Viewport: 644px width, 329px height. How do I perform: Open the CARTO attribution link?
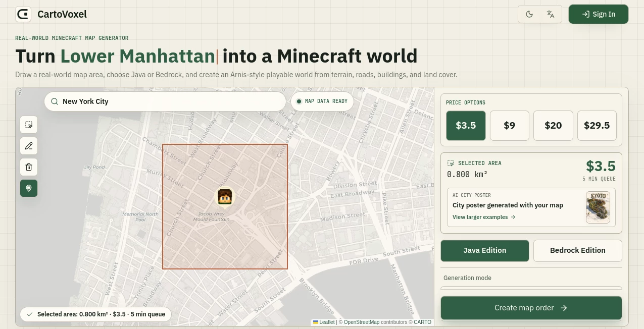pos(423,322)
